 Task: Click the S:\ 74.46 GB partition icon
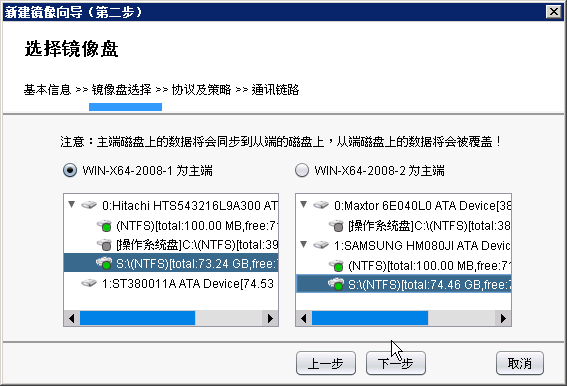[336, 284]
